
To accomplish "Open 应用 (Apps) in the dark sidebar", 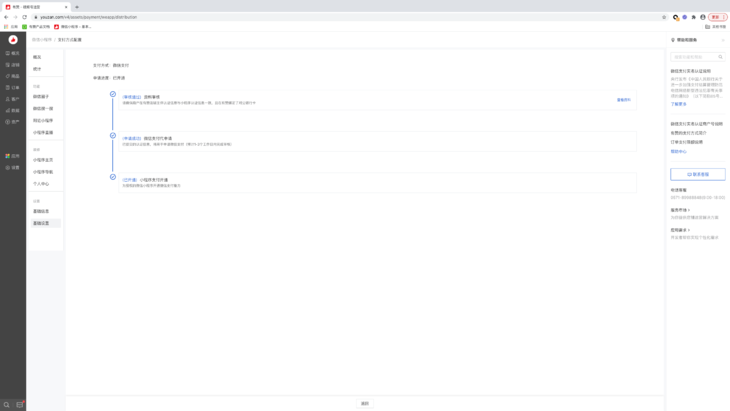I will (x=13, y=156).
